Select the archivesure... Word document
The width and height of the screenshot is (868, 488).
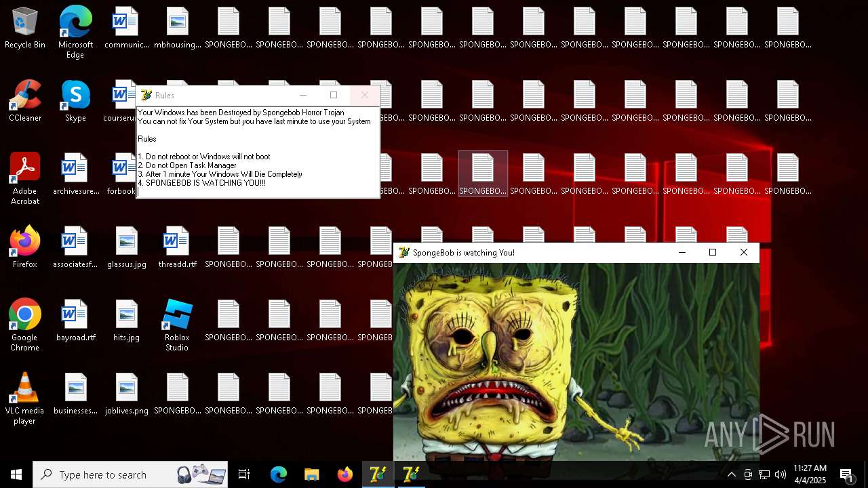pyautogui.click(x=75, y=175)
